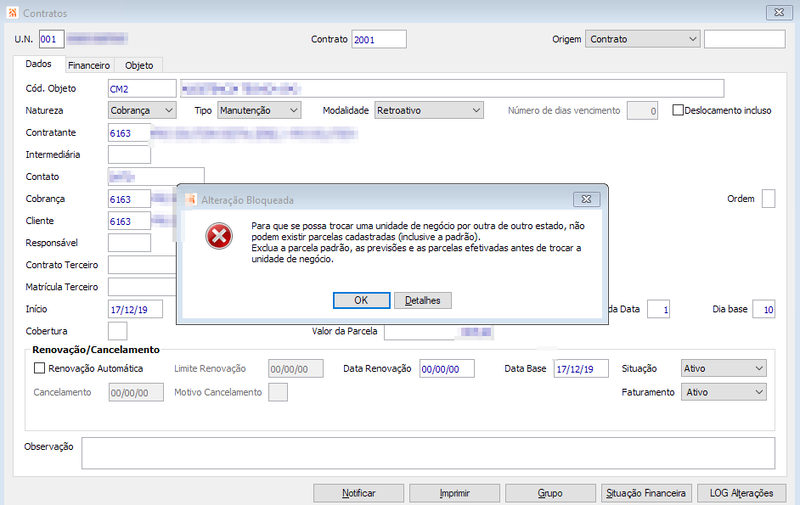
Task: Click the Cancelamento date field
Action: (136, 392)
